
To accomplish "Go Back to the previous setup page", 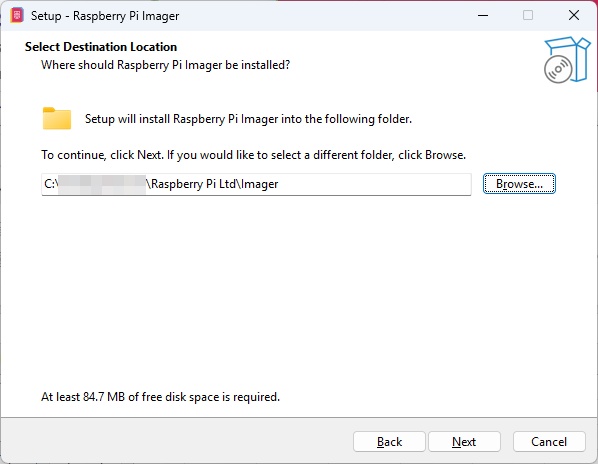I will coord(389,442).
